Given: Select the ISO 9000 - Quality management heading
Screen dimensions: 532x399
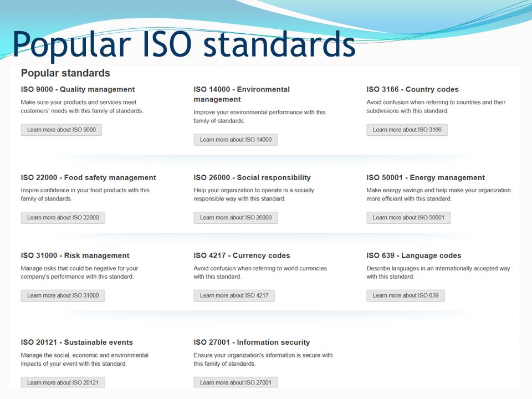Looking at the screenshot, I should [78, 89].
